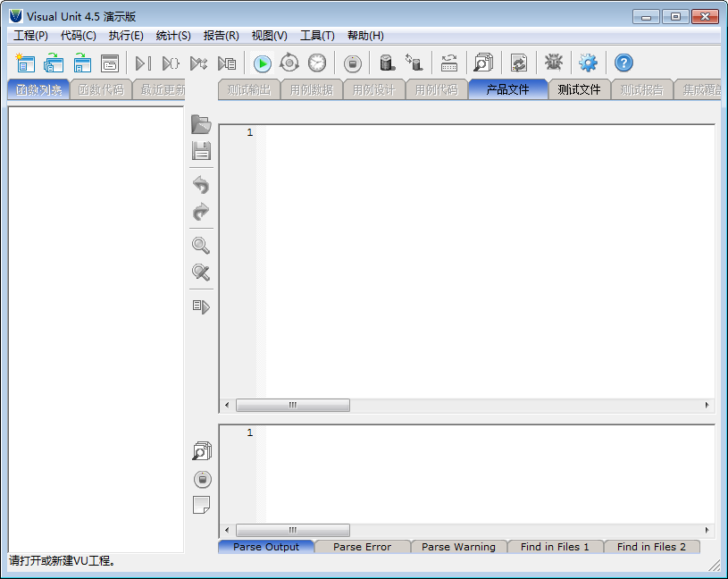Click the upper editor horizontal scrollbar thumb
The height and width of the screenshot is (579, 728).
tap(293, 405)
